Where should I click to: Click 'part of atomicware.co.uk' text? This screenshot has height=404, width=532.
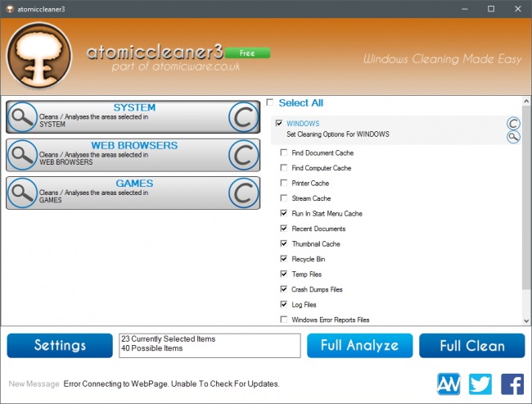(176, 66)
